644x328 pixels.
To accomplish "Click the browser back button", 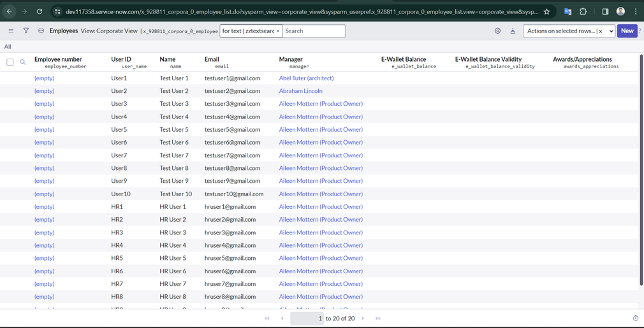I will click(x=9, y=11).
